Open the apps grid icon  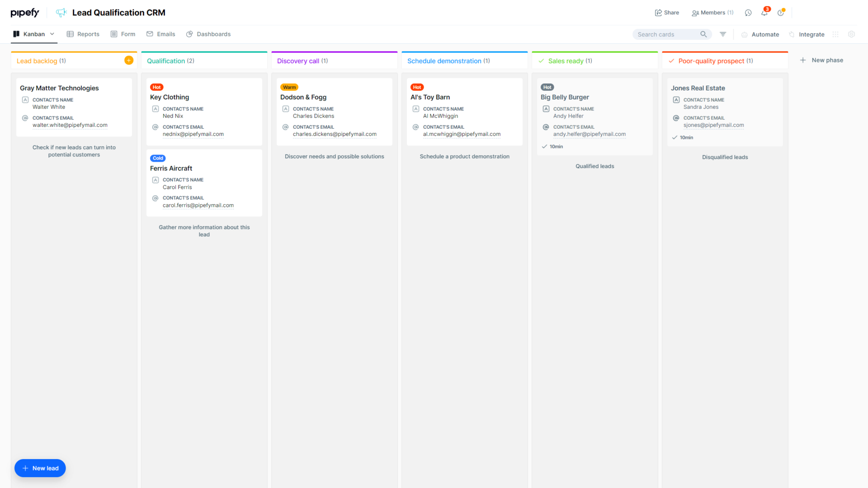[x=835, y=34]
